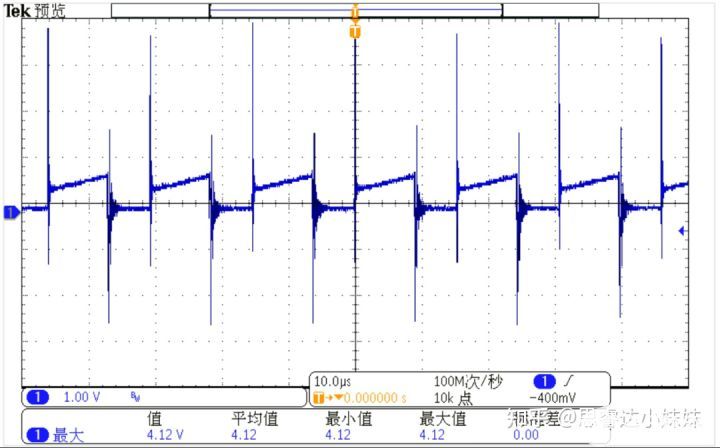Image resolution: width=720 pixels, height=448 pixels.
Task: Click the 平均值 column header
Action: click(255, 418)
